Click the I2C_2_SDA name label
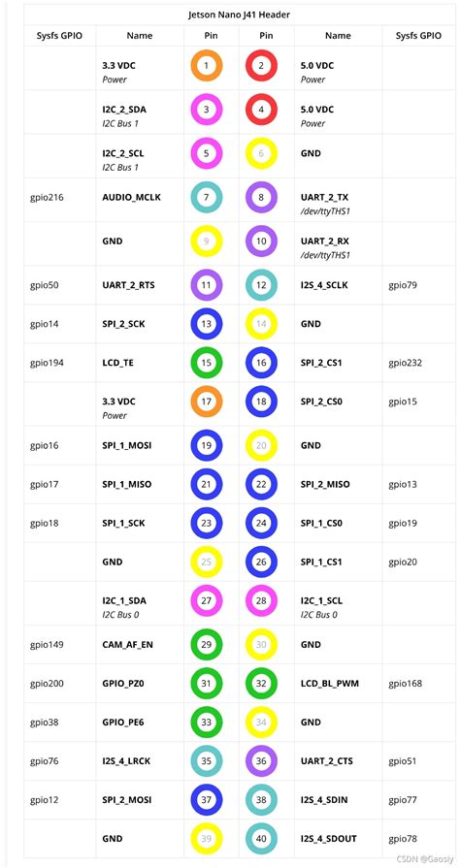The width and height of the screenshot is (460, 868). pos(123,110)
